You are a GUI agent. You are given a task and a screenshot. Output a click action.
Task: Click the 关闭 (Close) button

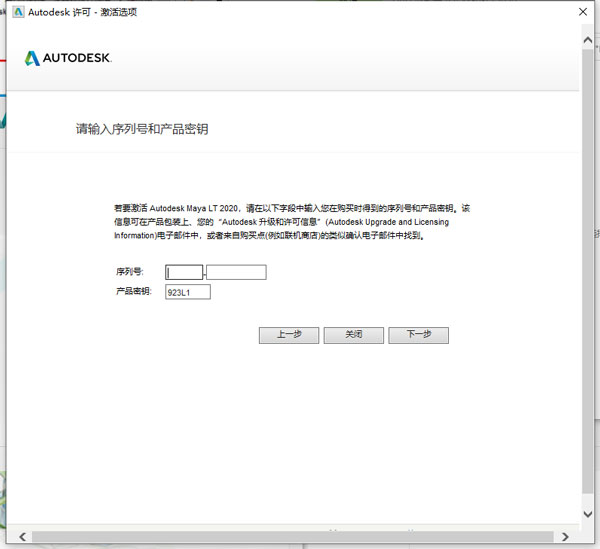click(x=354, y=335)
